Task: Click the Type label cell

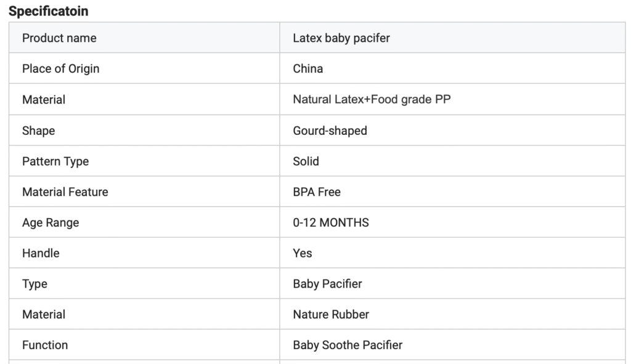Action: pos(35,284)
